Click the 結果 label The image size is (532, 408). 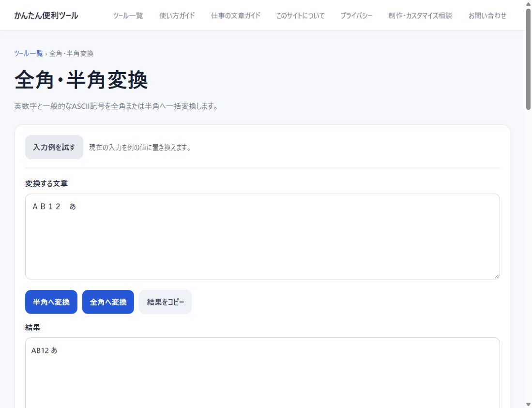click(x=32, y=327)
